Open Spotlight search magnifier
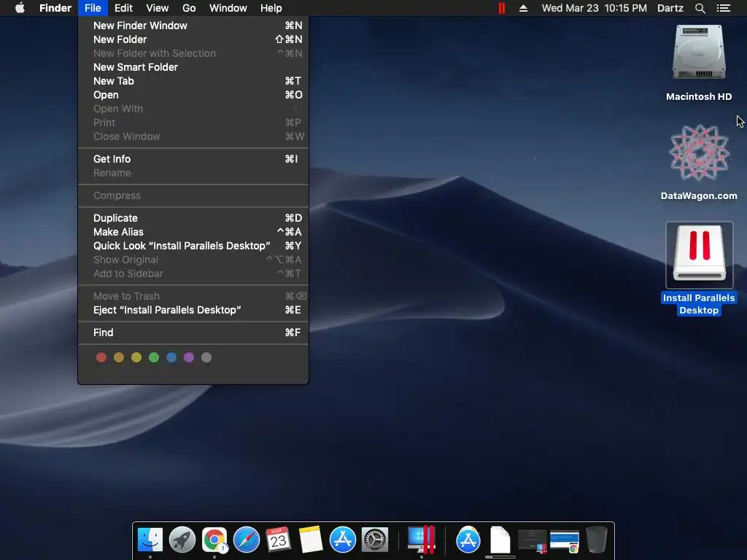The image size is (747, 560). (x=700, y=8)
